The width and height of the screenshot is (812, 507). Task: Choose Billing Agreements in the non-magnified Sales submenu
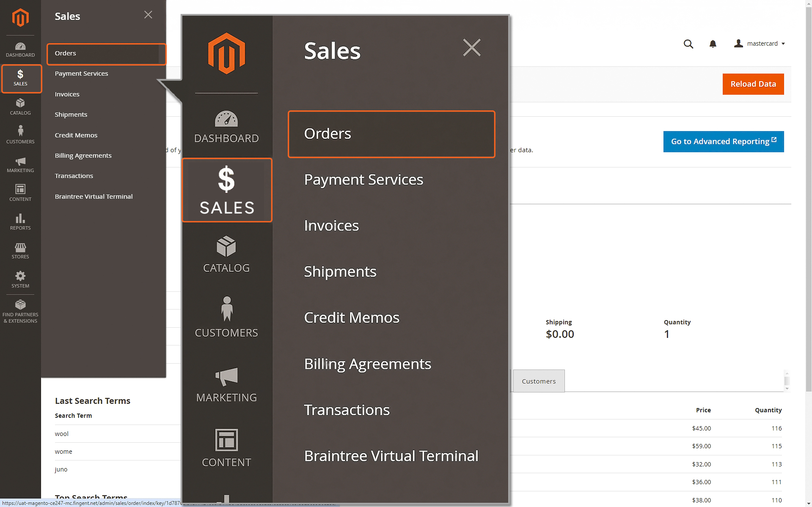[83, 156]
